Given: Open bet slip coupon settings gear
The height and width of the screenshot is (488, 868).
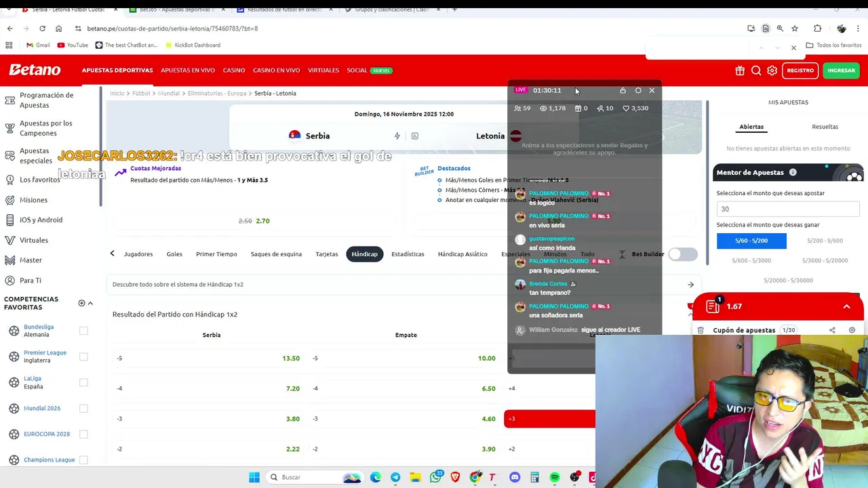Looking at the screenshot, I should (852, 330).
